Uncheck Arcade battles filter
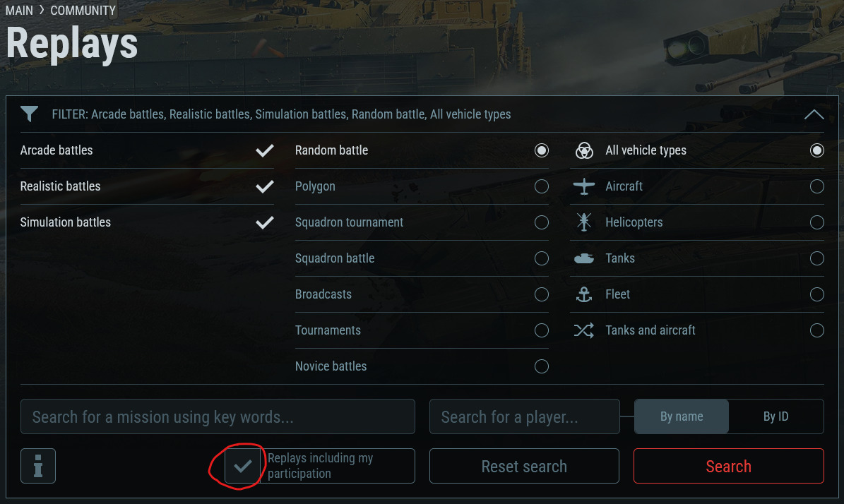The height and width of the screenshot is (504, 844). [x=265, y=150]
